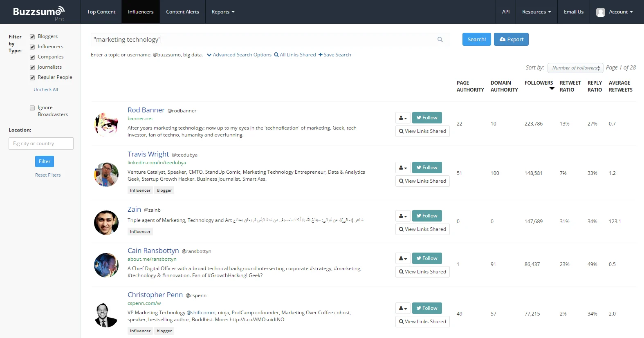Click the search magnifier icon in topic field
Screen dimensions: 644x338
click(x=440, y=40)
